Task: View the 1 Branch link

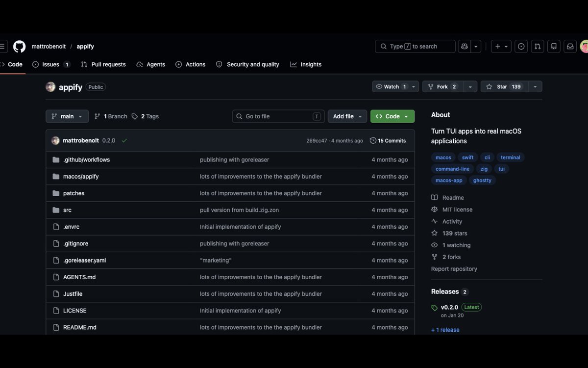Action: 111,116
